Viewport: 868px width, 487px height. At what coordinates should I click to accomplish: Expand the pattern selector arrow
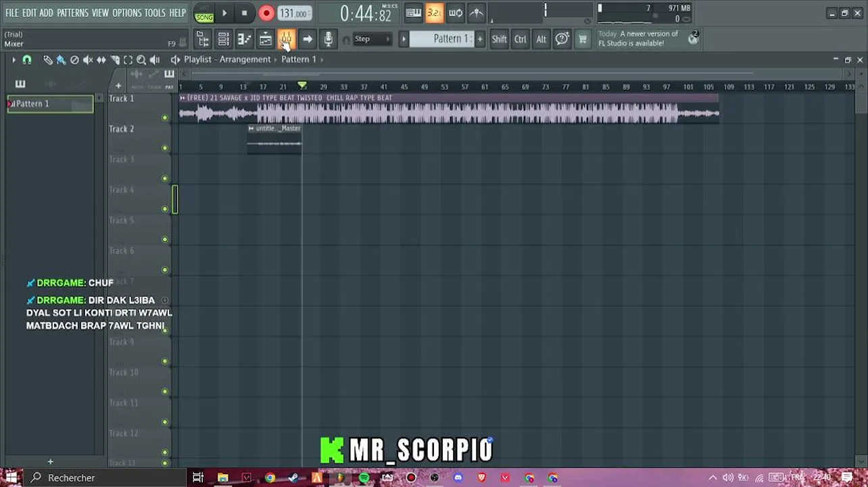coord(404,39)
